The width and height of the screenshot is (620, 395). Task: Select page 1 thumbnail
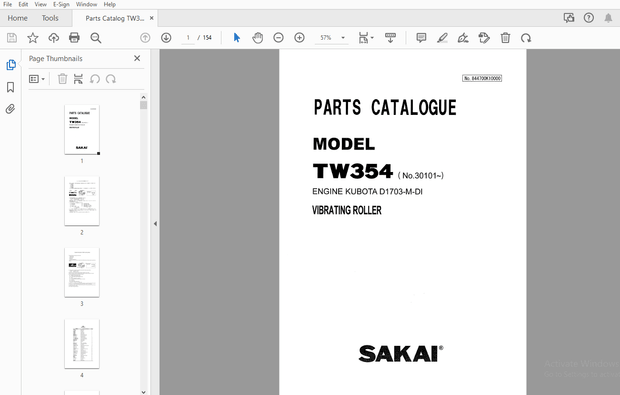[x=82, y=130]
